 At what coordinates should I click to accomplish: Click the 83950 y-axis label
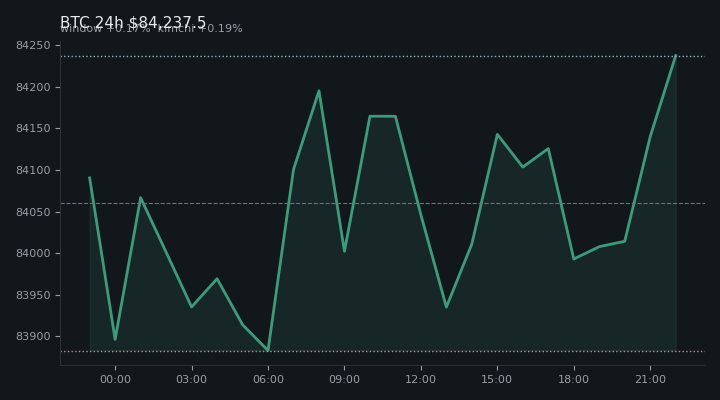coord(33,295)
